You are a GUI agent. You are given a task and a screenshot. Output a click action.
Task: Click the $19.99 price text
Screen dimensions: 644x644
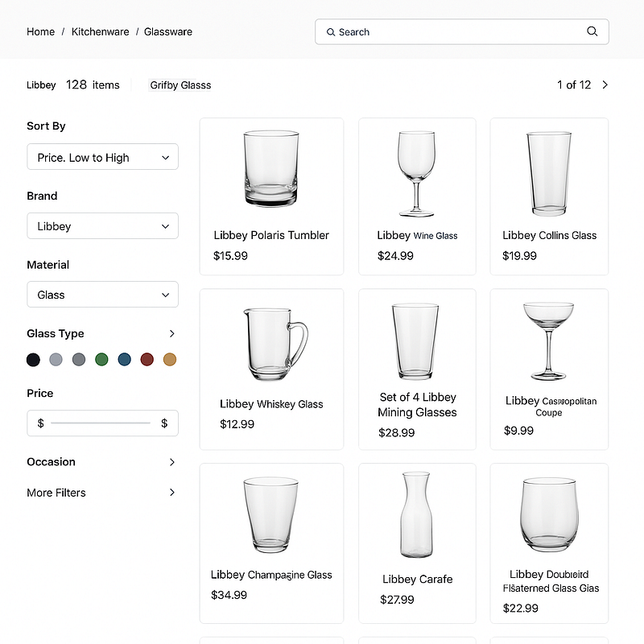519,256
